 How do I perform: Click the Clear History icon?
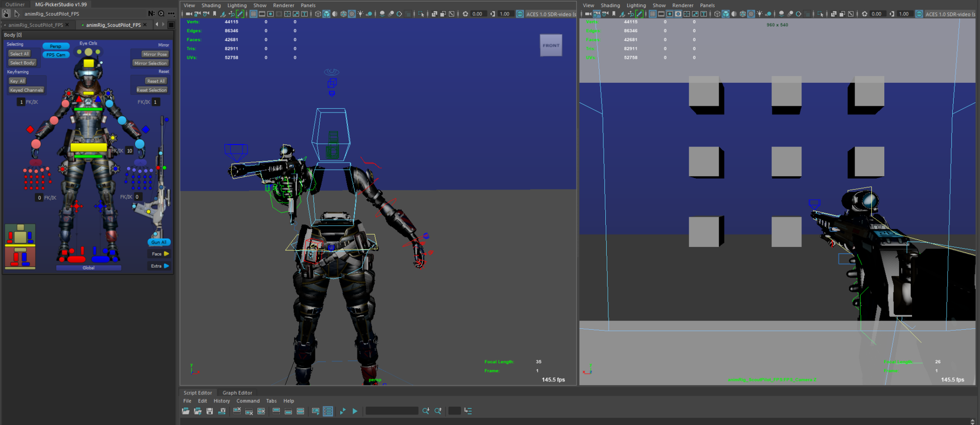click(x=237, y=411)
